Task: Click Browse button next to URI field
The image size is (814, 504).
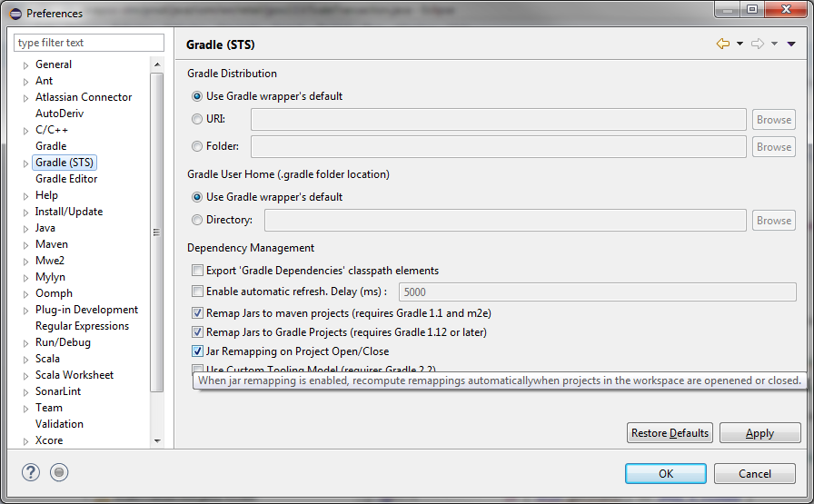Action: [774, 119]
